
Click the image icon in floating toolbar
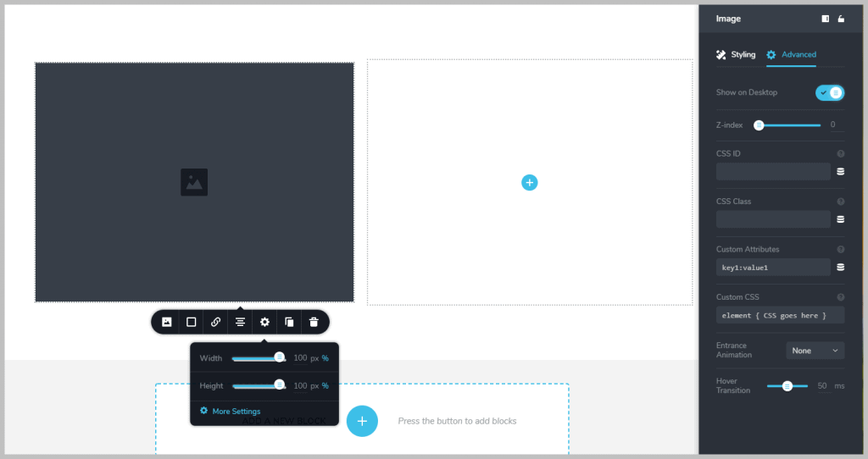(x=167, y=322)
